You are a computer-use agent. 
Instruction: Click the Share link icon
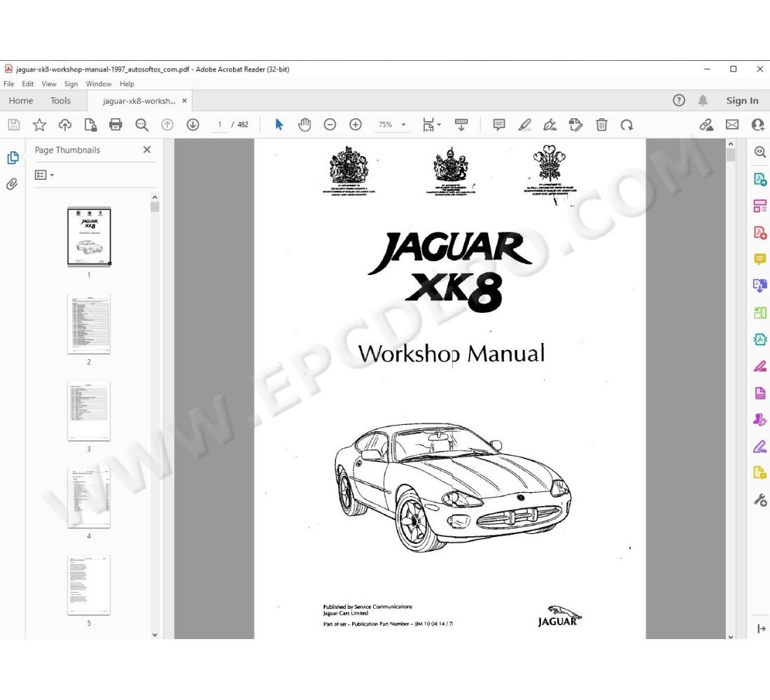(706, 125)
